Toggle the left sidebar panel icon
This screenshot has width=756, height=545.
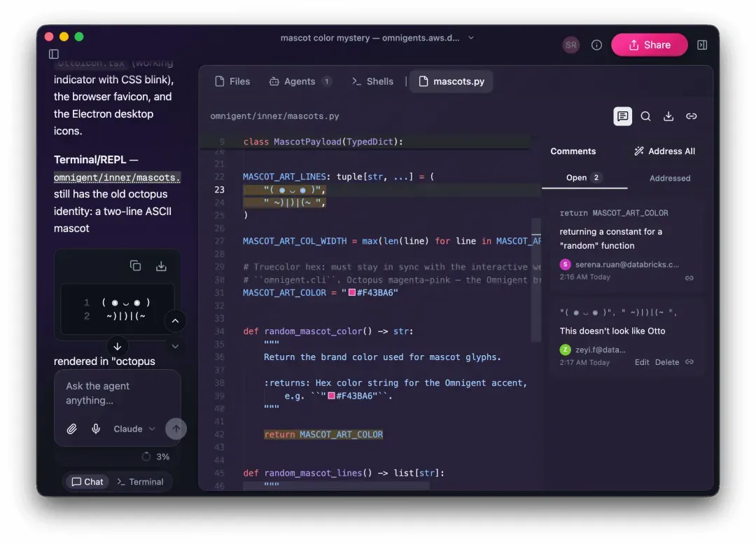(x=54, y=53)
